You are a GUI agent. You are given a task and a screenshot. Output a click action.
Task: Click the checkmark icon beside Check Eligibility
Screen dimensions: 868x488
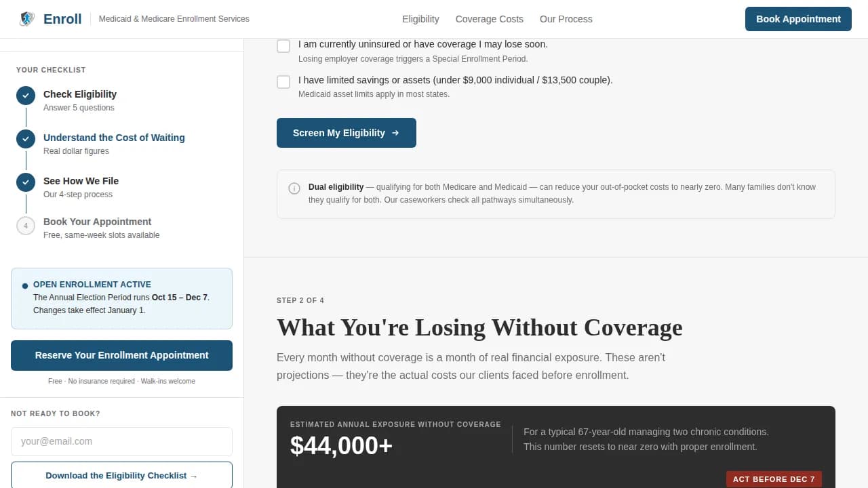tap(26, 96)
